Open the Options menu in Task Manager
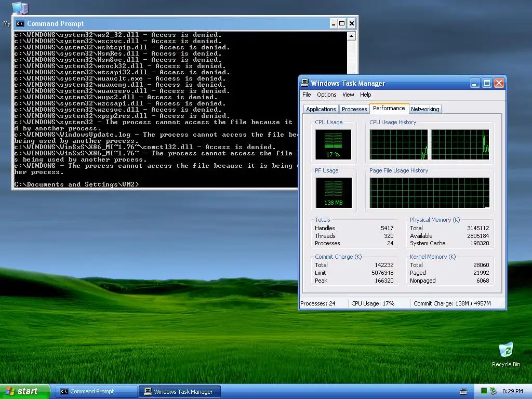 click(326, 95)
